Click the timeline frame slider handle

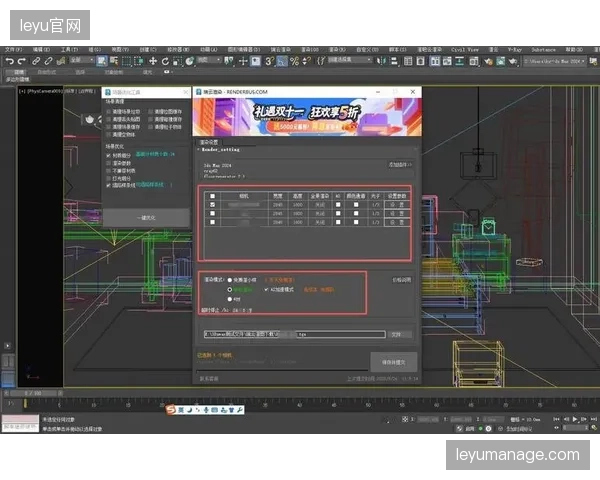34,393
